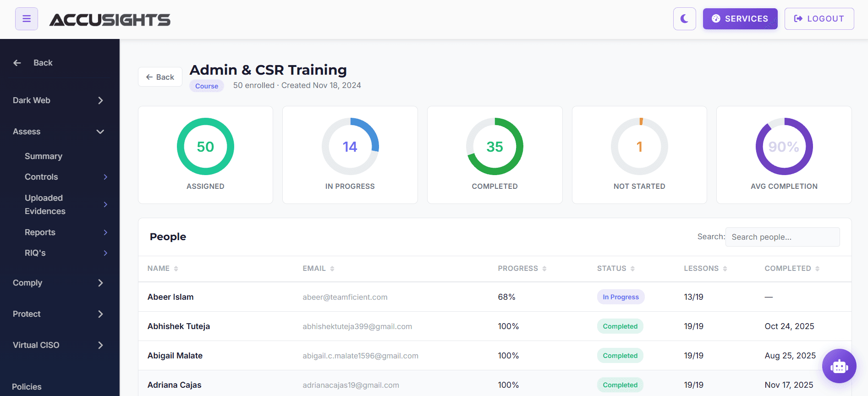Sort table by Email column
Viewport: 868px width, 396px height.
click(319, 269)
